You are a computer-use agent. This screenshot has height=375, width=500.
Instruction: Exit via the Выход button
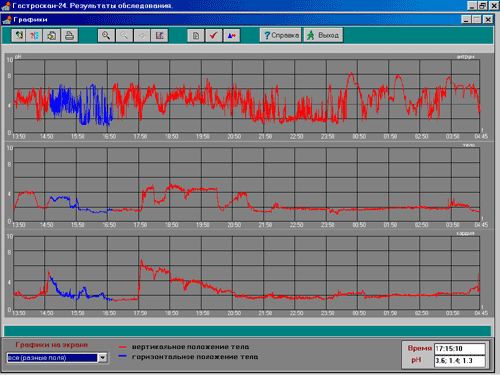point(323,35)
